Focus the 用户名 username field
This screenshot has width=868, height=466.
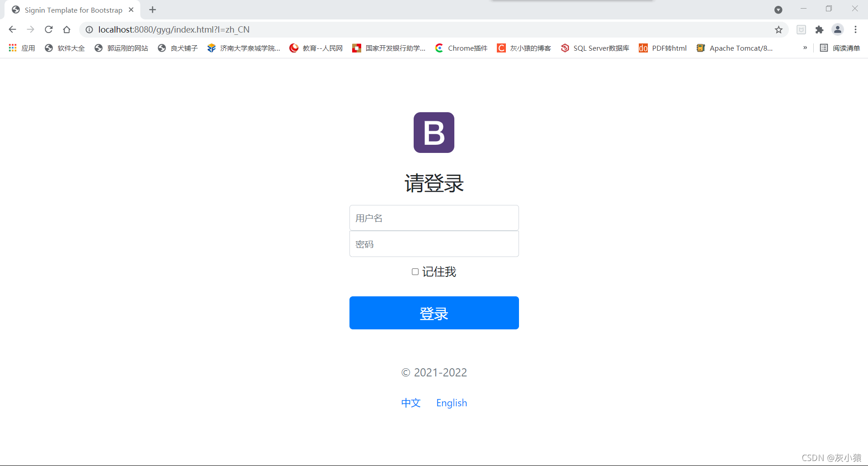434,218
